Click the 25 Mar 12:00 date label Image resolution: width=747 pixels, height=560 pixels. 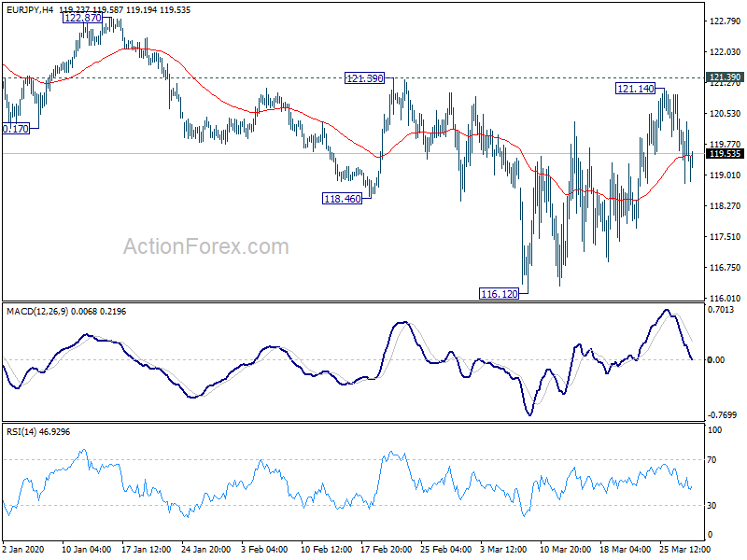click(x=684, y=549)
